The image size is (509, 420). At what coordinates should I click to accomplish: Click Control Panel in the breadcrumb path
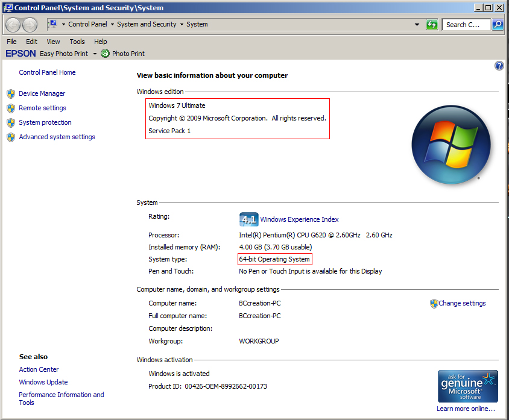click(x=87, y=24)
